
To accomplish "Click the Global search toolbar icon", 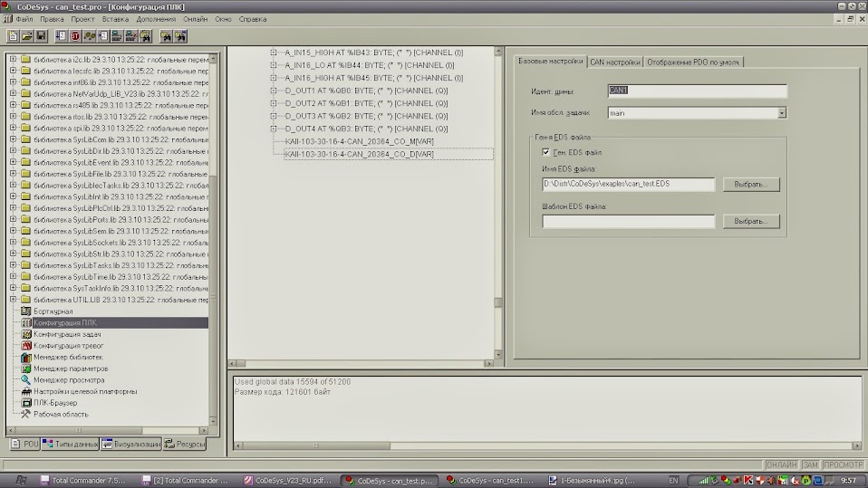I will tap(145, 36).
